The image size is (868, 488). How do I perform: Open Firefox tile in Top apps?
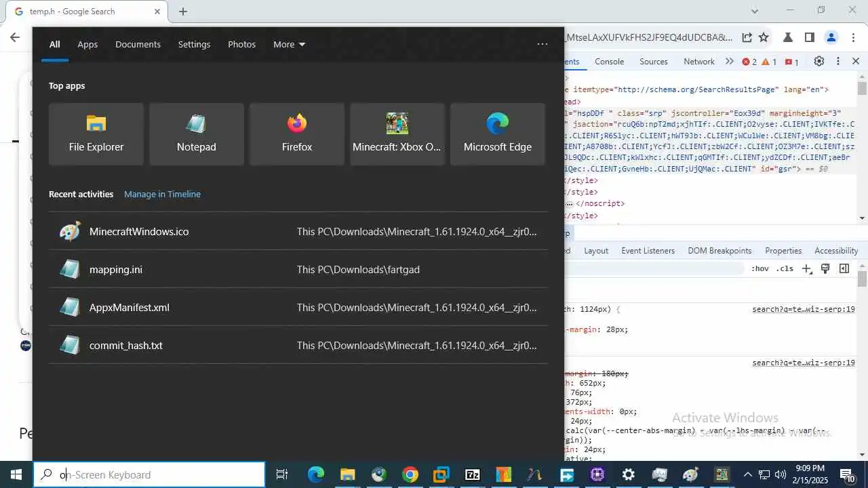pos(297,134)
